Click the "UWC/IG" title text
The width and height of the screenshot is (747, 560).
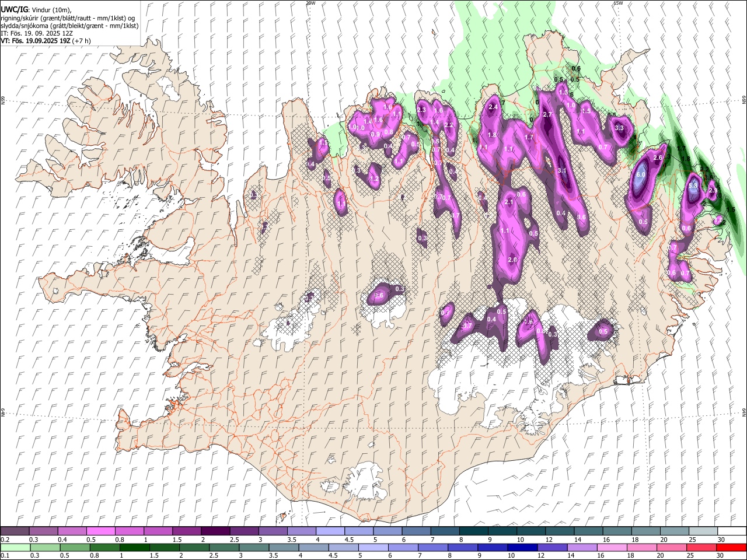[x=13, y=10]
